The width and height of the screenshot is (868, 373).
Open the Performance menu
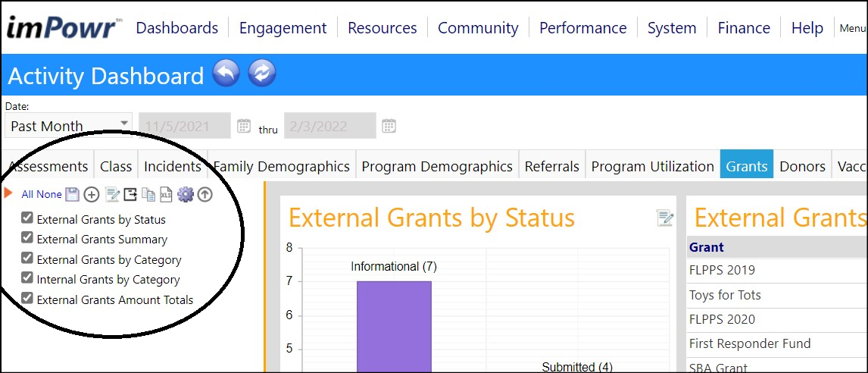(583, 28)
